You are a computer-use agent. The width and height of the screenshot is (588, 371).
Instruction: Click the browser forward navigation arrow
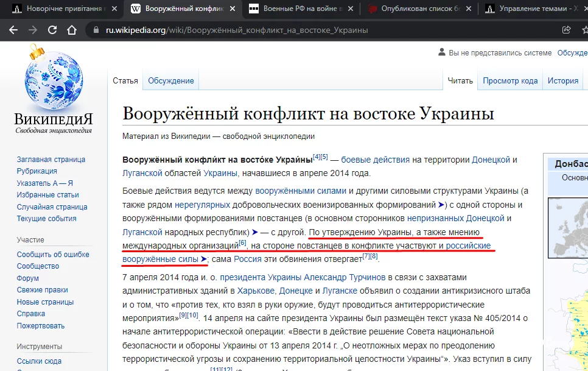click(32, 29)
